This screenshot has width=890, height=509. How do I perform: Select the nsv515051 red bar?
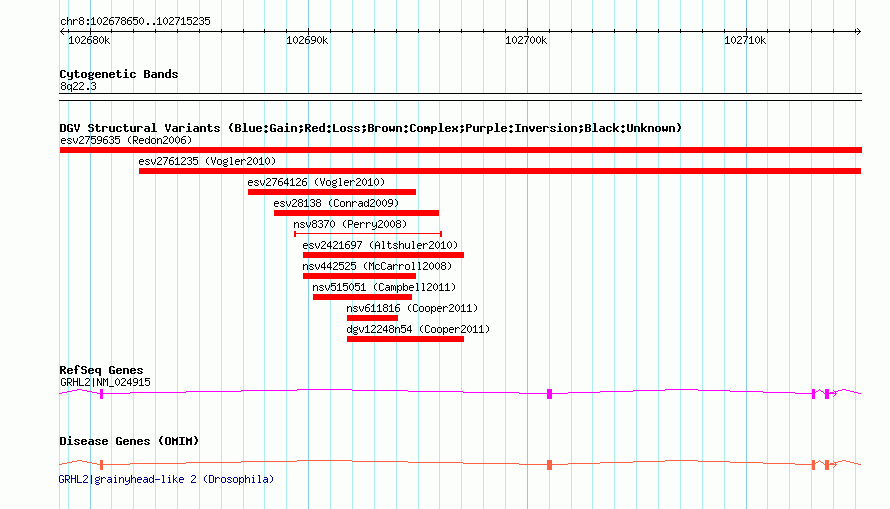click(x=362, y=297)
